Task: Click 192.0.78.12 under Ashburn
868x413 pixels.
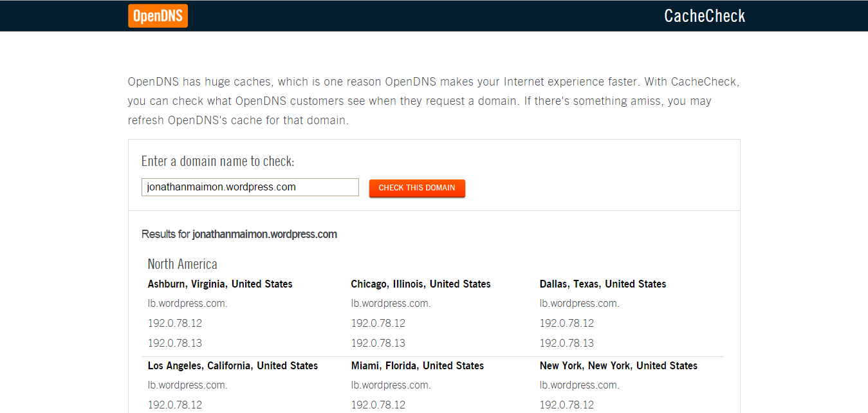Action: pos(175,324)
